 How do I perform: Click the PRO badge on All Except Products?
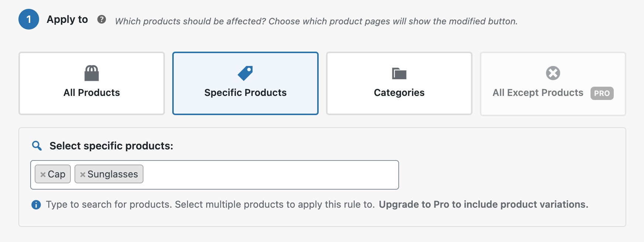[x=602, y=94]
